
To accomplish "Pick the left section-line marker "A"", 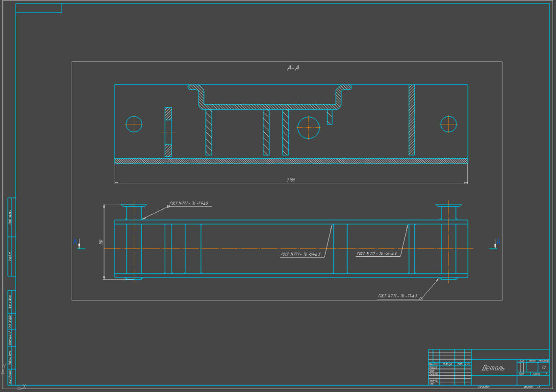I will tap(75, 242).
